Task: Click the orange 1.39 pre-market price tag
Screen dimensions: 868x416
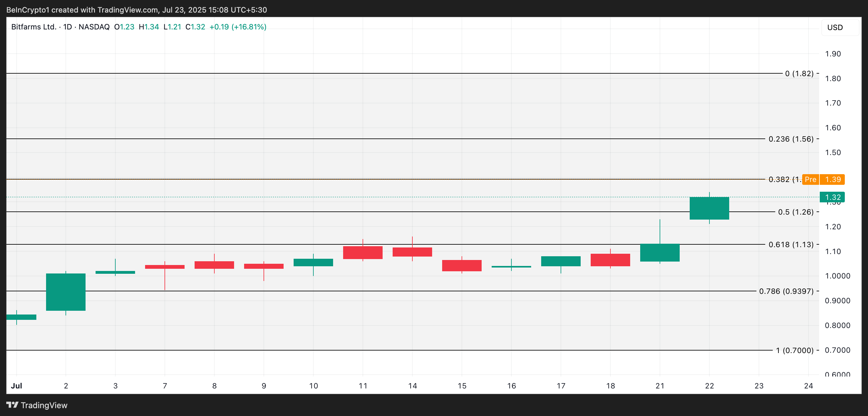Action: pyautogui.click(x=833, y=179)
